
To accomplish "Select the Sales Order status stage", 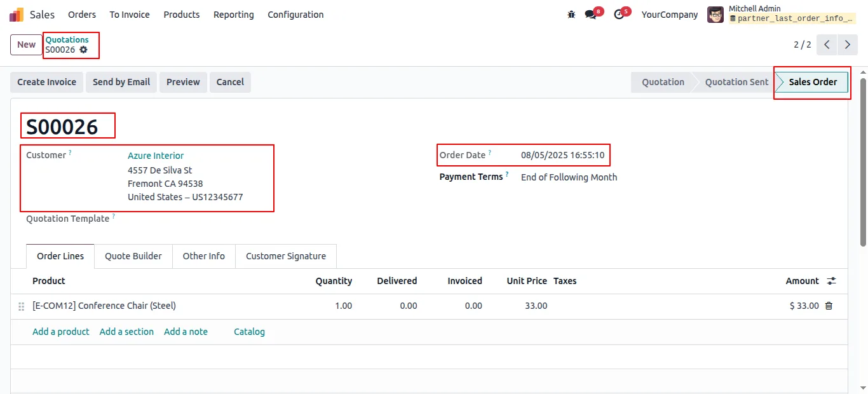I will [x=813, y=82].
